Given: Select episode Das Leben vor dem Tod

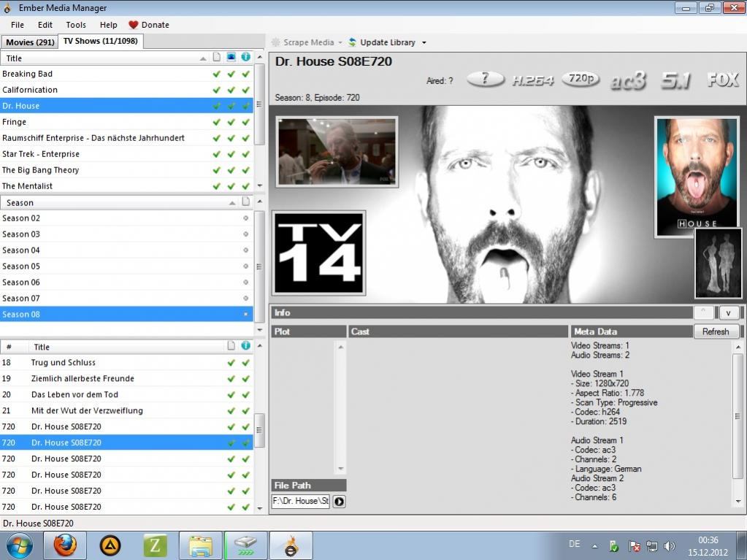Looking at the screenshot, I should (x=127, y=394).
